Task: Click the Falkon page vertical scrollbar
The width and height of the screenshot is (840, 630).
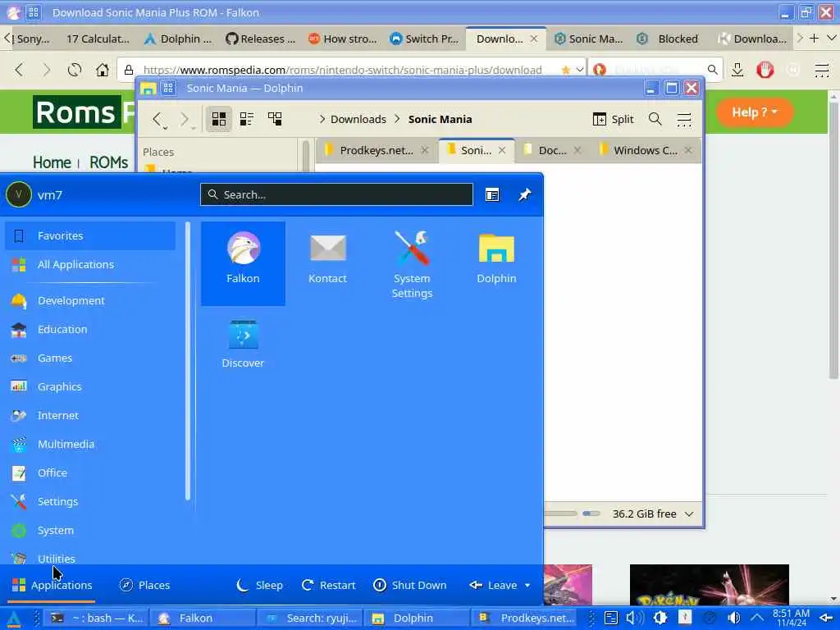Action: (x=833, y=241)
